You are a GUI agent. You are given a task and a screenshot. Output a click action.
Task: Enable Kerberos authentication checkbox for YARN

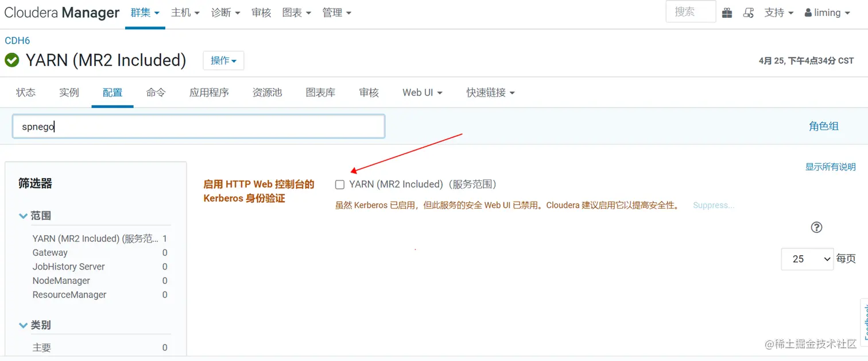(x=340, y=185)
